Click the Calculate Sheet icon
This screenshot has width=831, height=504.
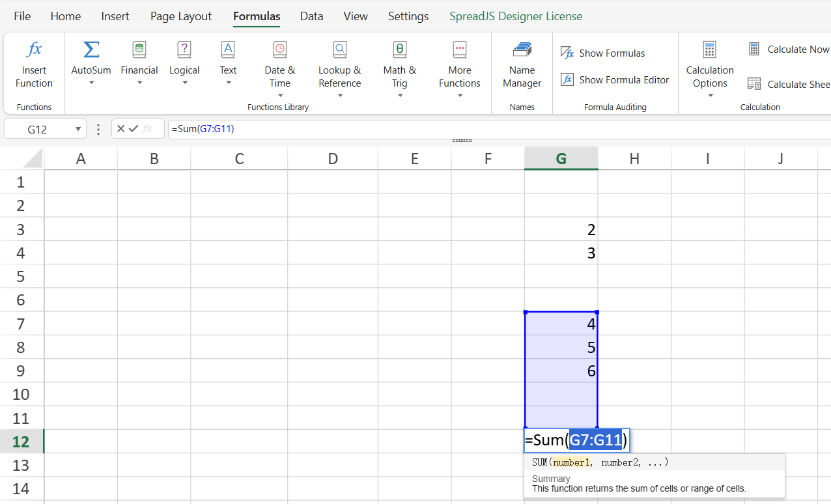(754, 84)
